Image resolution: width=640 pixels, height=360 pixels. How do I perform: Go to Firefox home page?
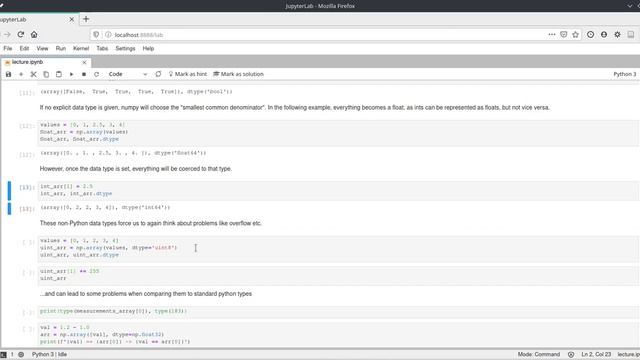[34, 35]
